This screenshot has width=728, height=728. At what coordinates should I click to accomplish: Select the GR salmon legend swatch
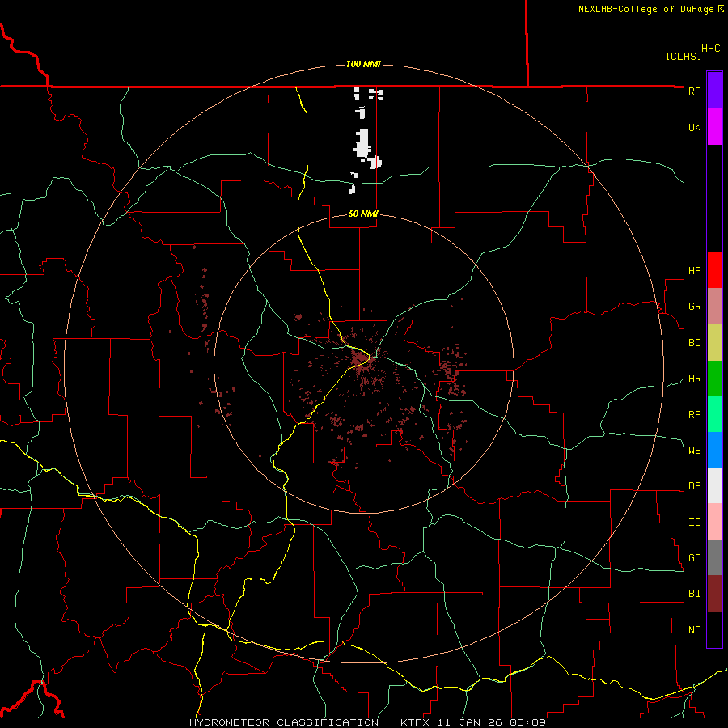(x=714, y=307)
